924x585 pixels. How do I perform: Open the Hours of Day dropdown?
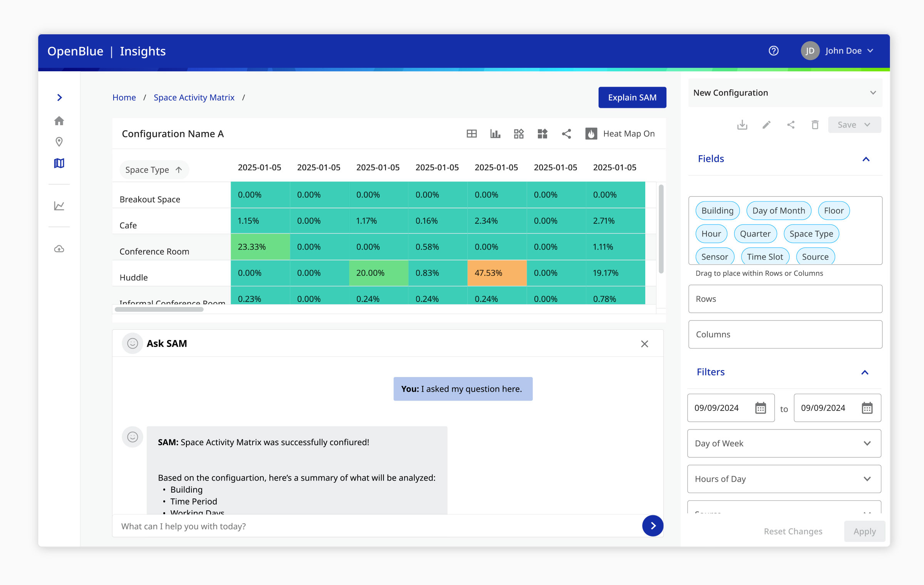(784, 479)
